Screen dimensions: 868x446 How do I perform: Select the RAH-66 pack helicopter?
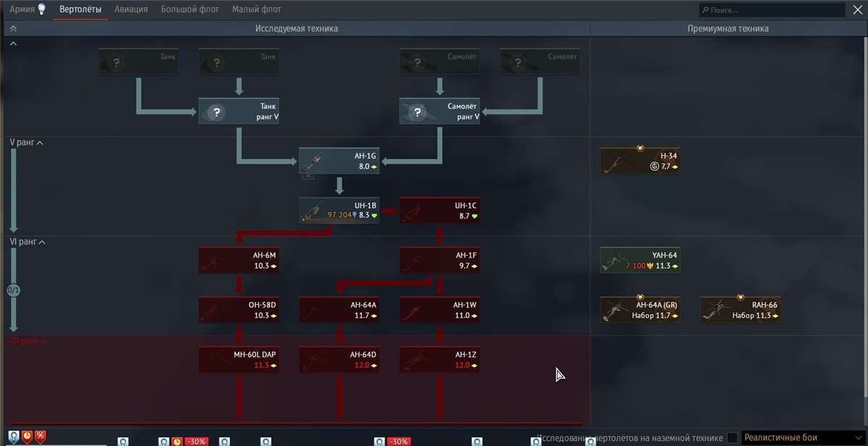(740, 310)
